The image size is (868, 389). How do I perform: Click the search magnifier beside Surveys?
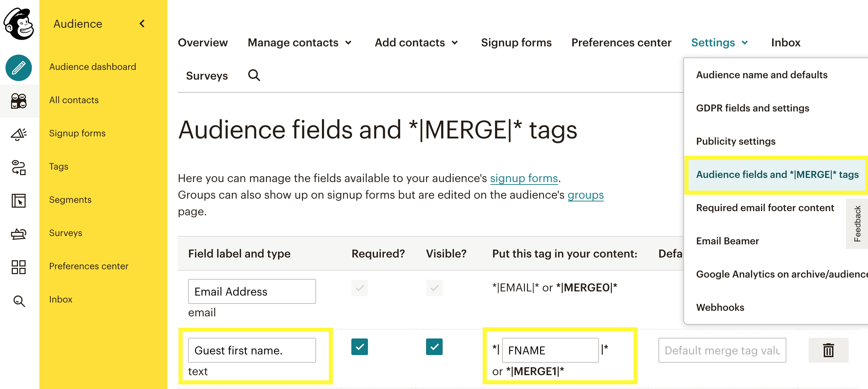point(254,75)
